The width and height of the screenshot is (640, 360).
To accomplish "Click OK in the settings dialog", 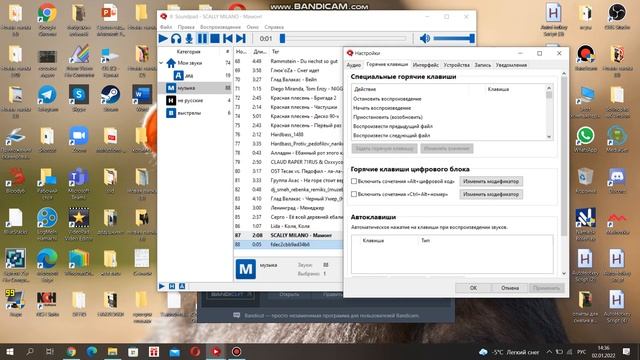I will point(473,288).
